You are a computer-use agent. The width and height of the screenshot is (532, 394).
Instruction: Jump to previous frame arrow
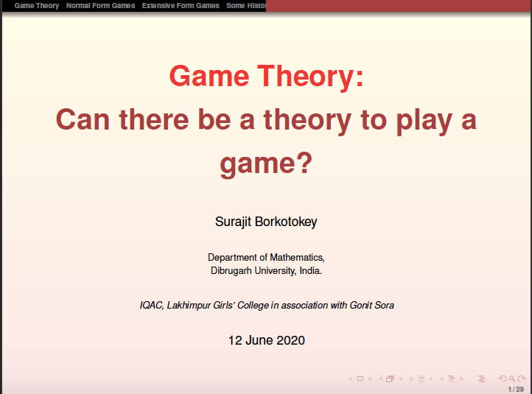point(381,379)
